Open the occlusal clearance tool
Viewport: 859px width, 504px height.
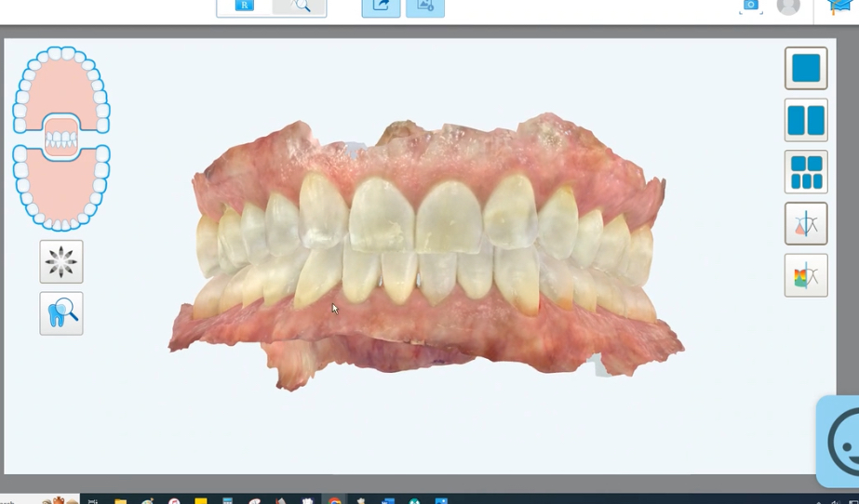[806, 224]
